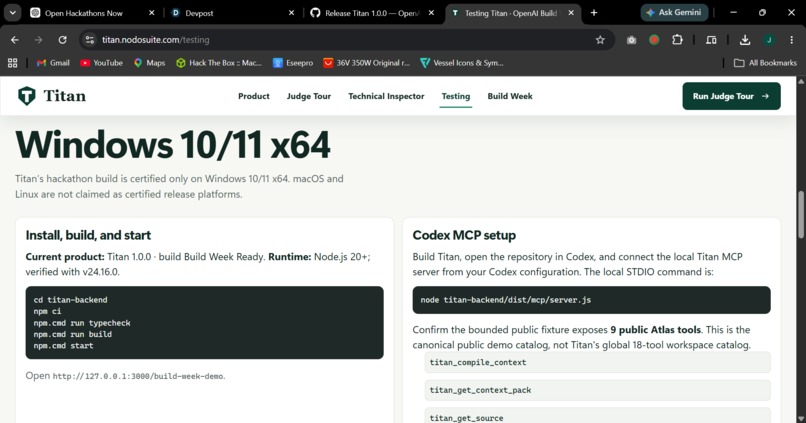Click the titan_get_context_pack tool row
This screenshot has width=806, height=423.
pos(597,390)
